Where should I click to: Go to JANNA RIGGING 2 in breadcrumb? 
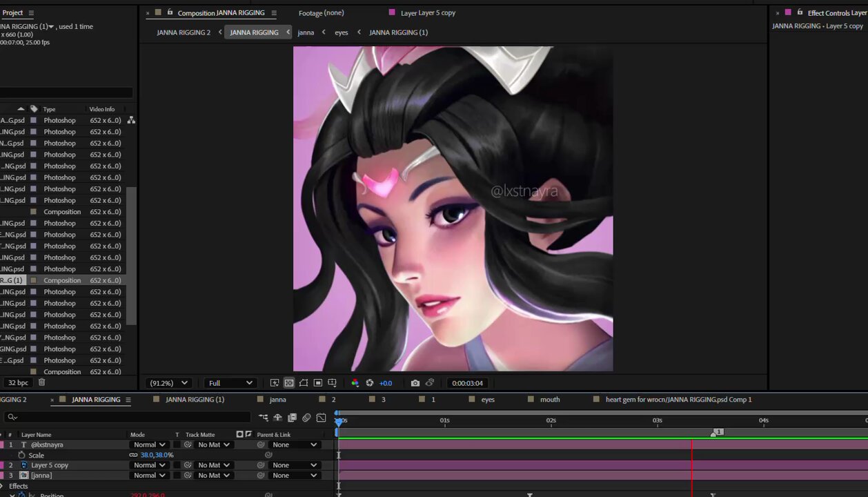pos(184,32)
